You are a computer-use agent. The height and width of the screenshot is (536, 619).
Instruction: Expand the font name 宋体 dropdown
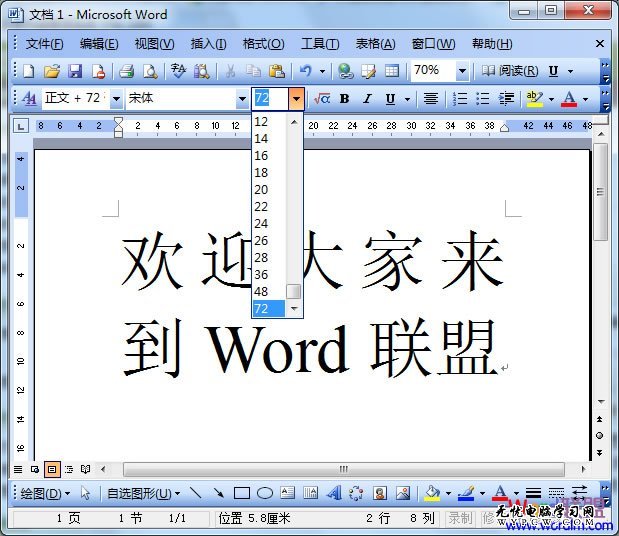click(x=242, y=98)
